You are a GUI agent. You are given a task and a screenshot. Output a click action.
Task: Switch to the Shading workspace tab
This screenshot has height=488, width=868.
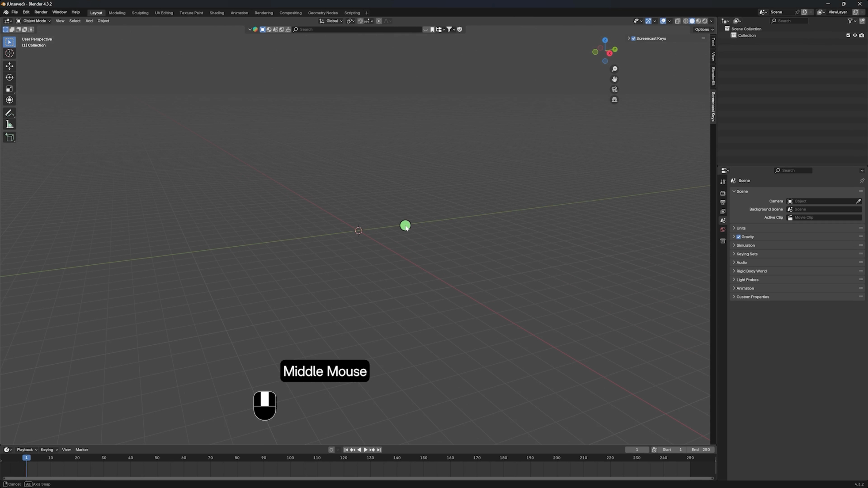tap(217, 13)
